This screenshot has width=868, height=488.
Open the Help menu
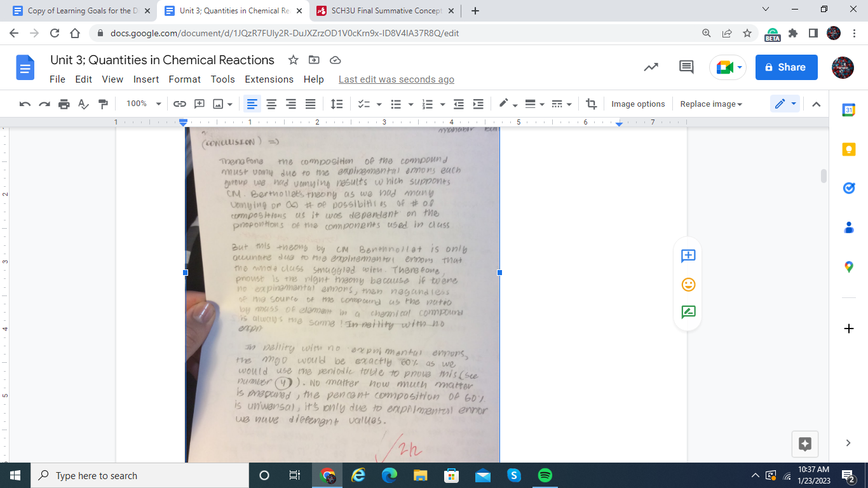click(314, 79)
